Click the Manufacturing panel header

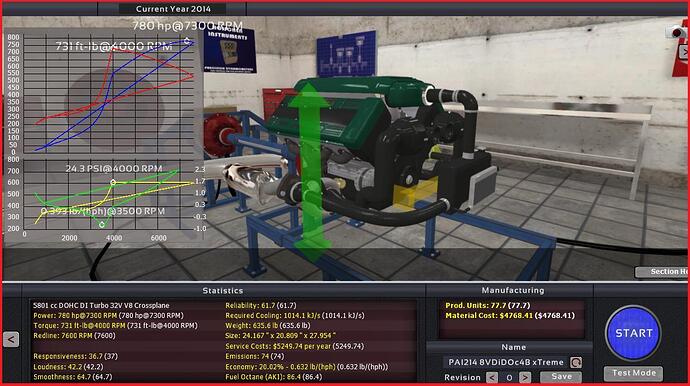pos(513,290)
